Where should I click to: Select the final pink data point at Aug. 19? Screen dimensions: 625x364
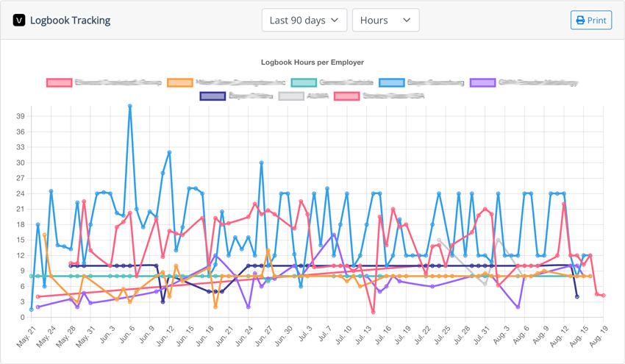tap(604, 296)
